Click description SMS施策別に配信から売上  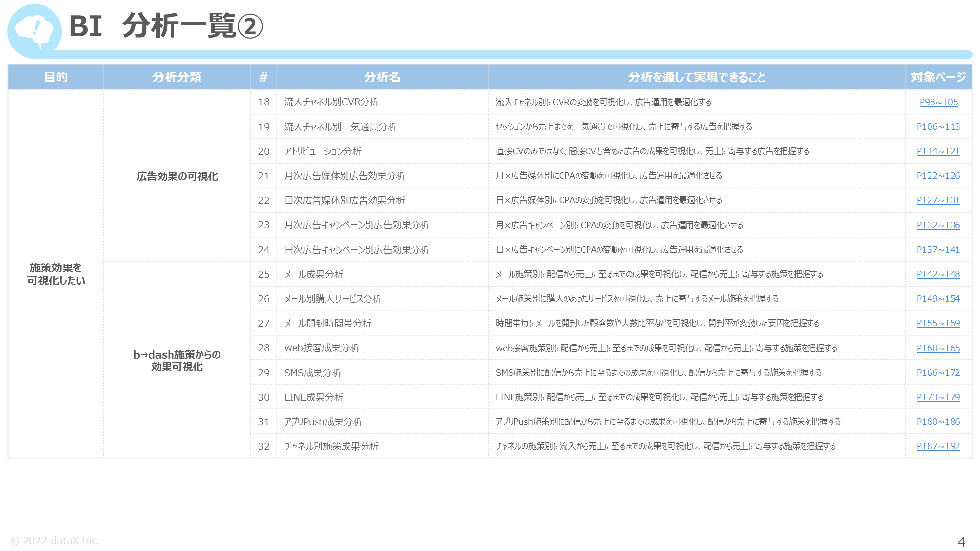click(x=659, y=373)
